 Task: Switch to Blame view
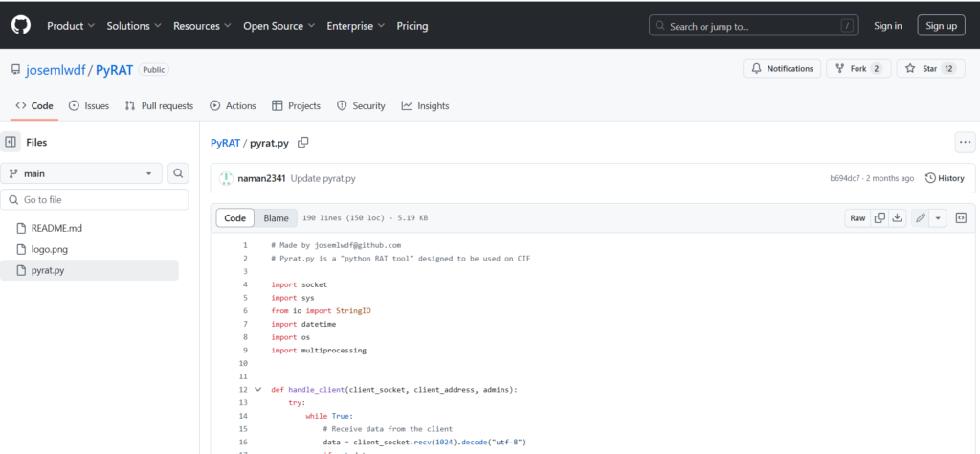[x=276, y=218]
